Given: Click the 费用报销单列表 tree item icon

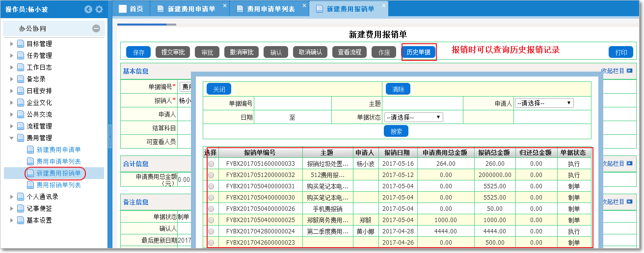Looking at the screenshot, I should (30, 185).
